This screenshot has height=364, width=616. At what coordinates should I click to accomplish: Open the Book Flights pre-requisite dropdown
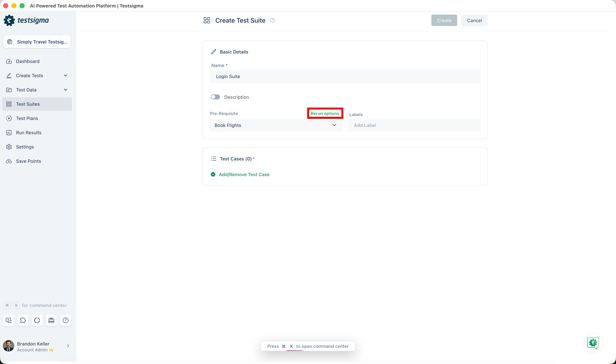(x=276, y=125)
